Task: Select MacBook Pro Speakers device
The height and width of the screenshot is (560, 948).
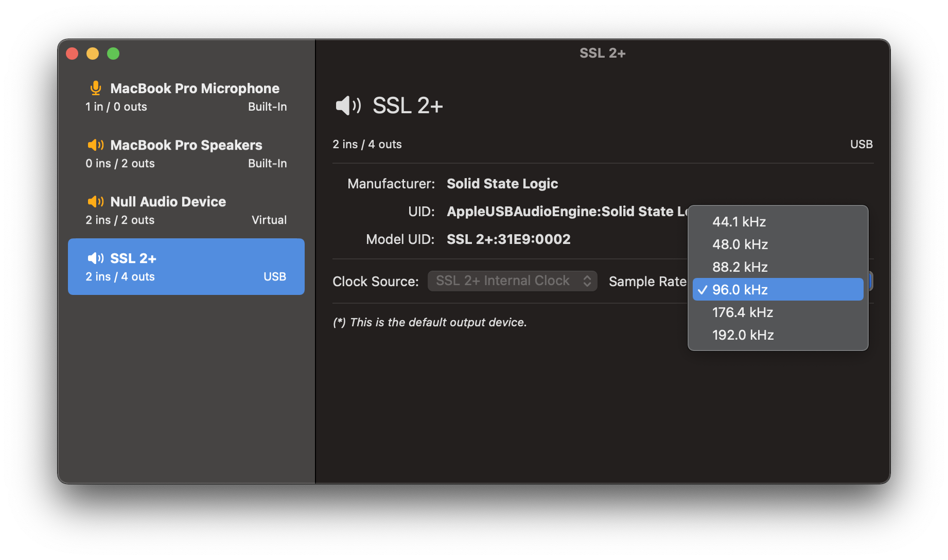Action: (186, 153)
